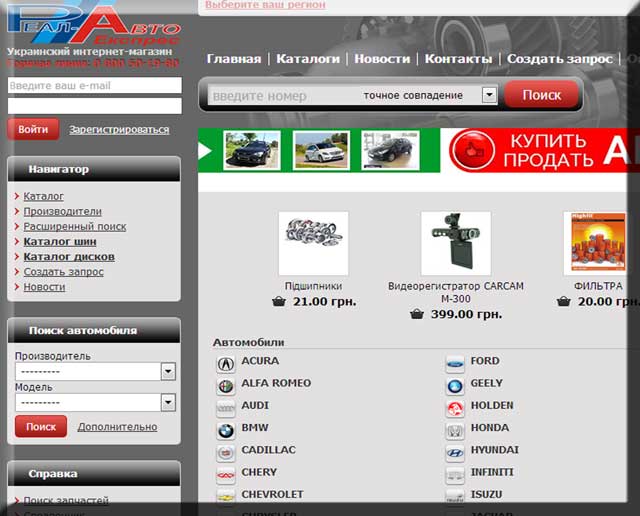640x516 pixels.
Task: Expand the точное совпадение search type dropdown
Action: 489,95
